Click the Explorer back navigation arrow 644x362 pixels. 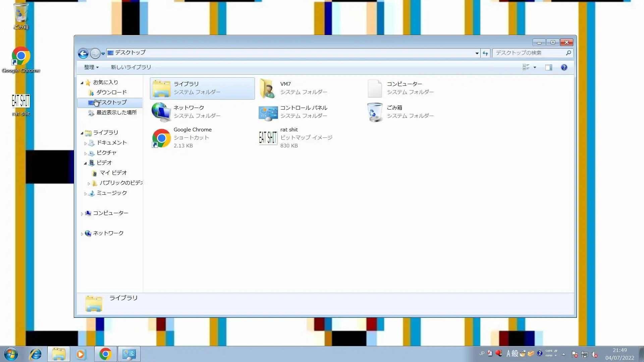83,53
